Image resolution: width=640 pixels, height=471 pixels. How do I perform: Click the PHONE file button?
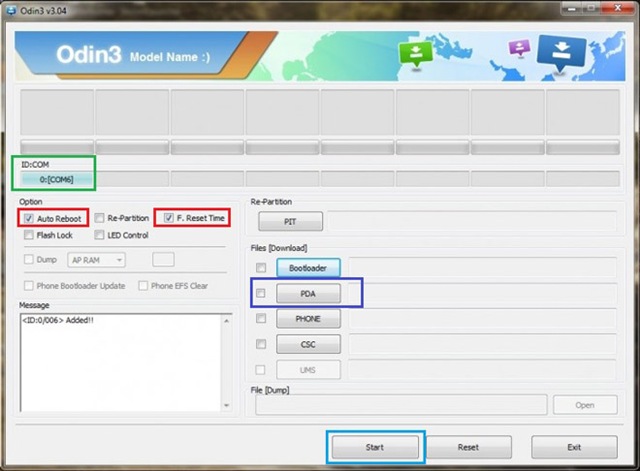tap(308, 319)
